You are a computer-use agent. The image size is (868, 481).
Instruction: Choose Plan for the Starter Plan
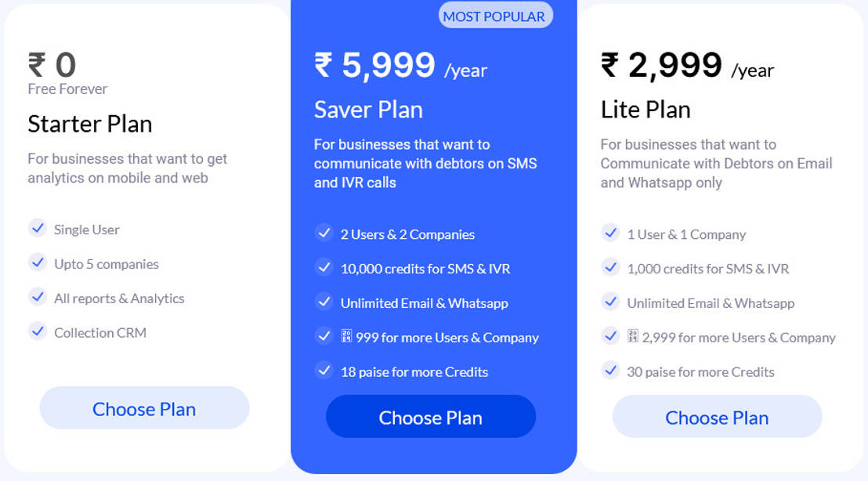144,408
